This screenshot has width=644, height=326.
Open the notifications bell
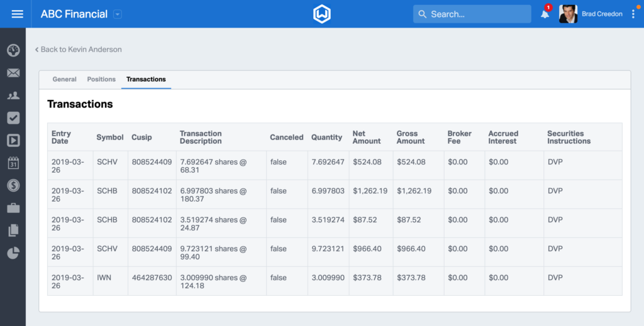(545, 14)
